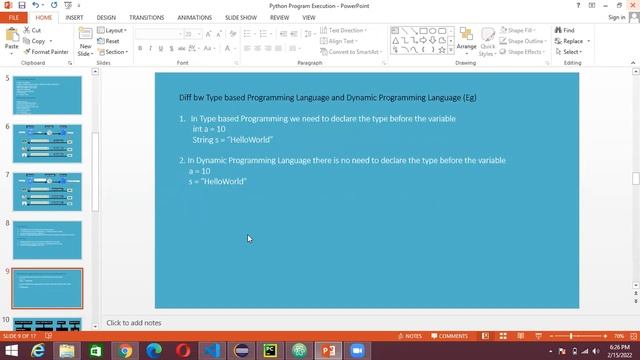Open the Layout dropdown
The width and height of the screenshot is (640, 360).
(112, 30)
